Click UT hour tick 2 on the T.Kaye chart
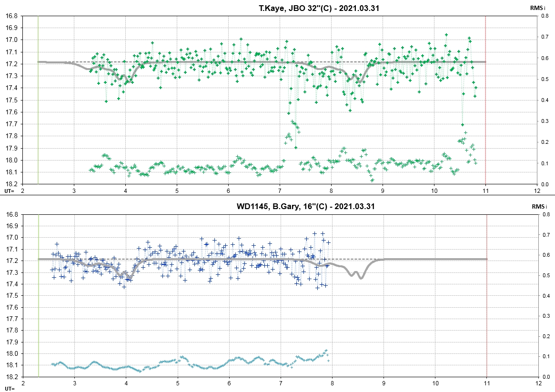 point(23,191)
